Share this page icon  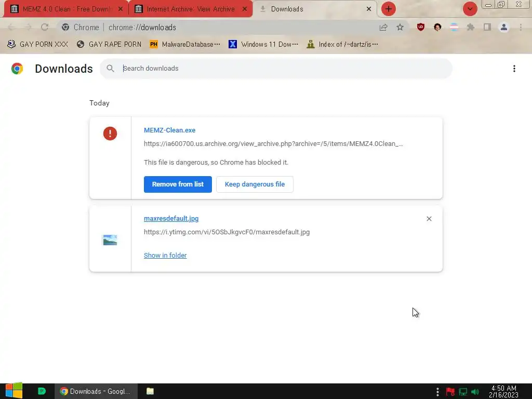coord(383,27)
